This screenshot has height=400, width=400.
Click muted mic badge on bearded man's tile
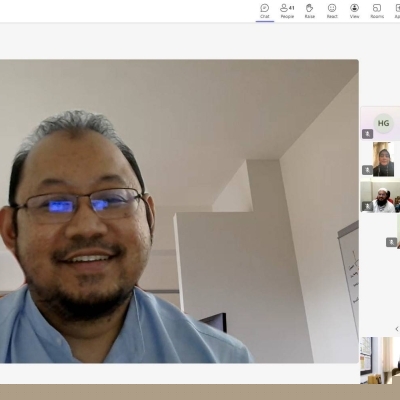tap(368, 206)
